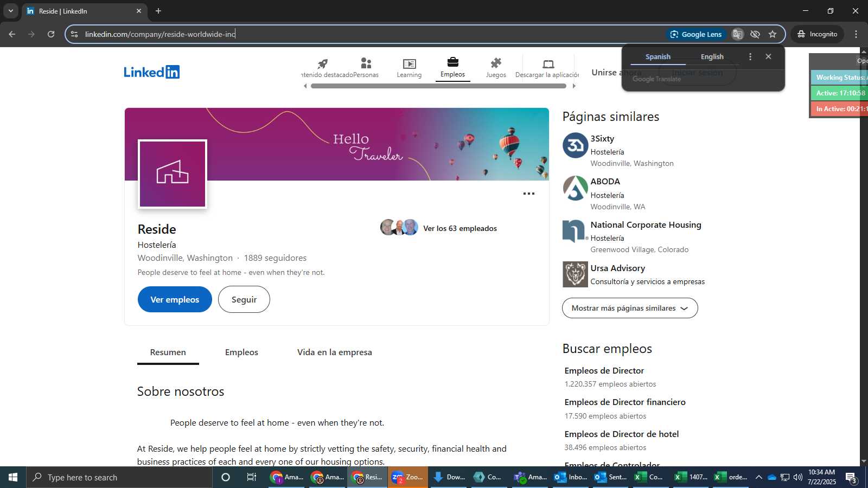Viewport: 868px width, 488px height.
Task: Bookmark this page with the star icon
Action: (x=773, y=34)
